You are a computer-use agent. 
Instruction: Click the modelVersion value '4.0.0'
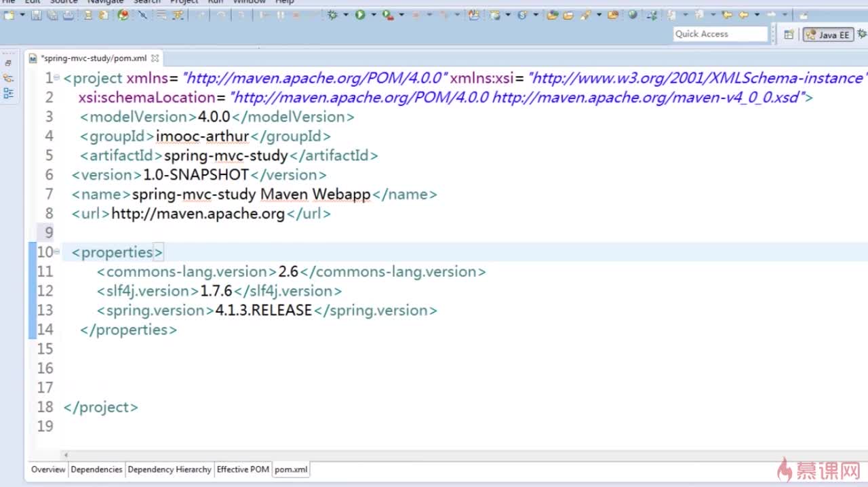pyautogui.click(x=214, y=117)
